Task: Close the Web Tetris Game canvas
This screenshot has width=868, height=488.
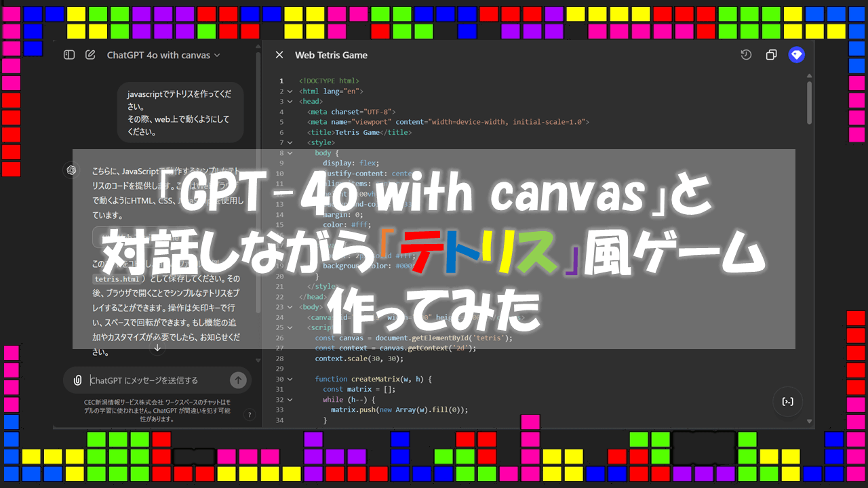Action: [279, 55]
